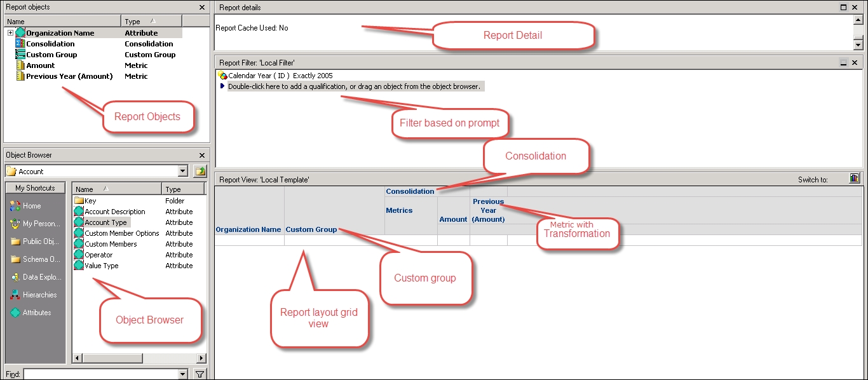Click the Consolidation object icon
868x380 pixels.
pos(20,44)
